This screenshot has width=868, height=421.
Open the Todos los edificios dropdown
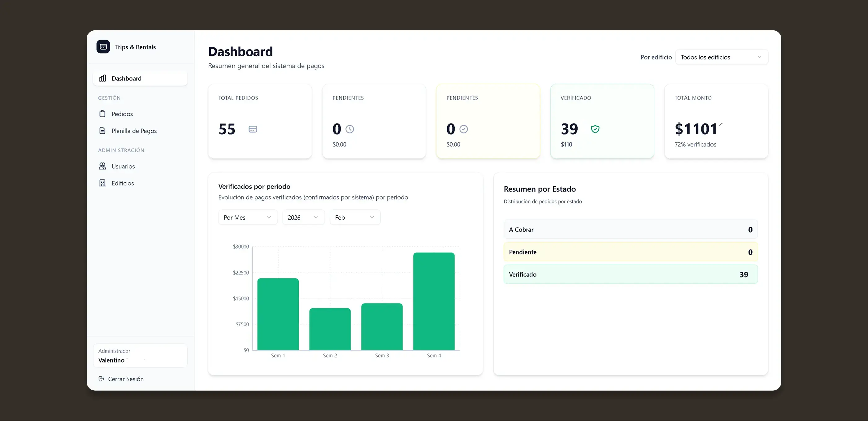point(721,57)
